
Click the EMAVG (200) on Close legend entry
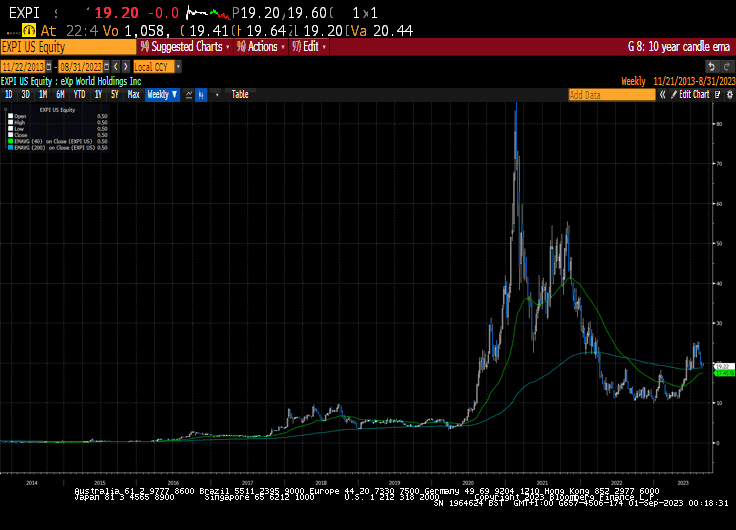coord(54,147)
